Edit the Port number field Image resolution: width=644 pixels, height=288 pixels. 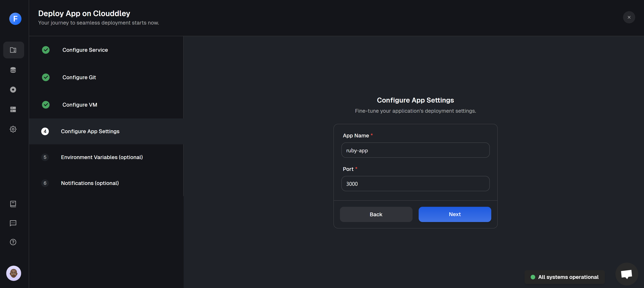point(415,184)
